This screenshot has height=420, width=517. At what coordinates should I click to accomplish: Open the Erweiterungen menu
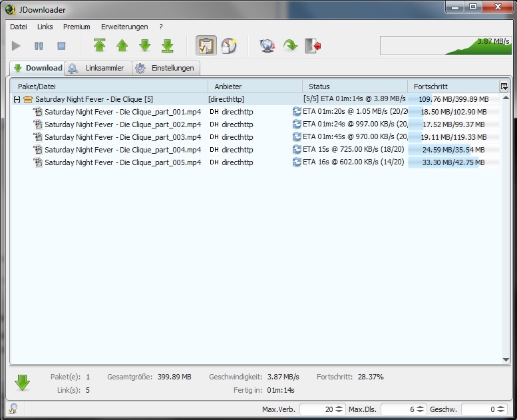(x=124, y=27)
